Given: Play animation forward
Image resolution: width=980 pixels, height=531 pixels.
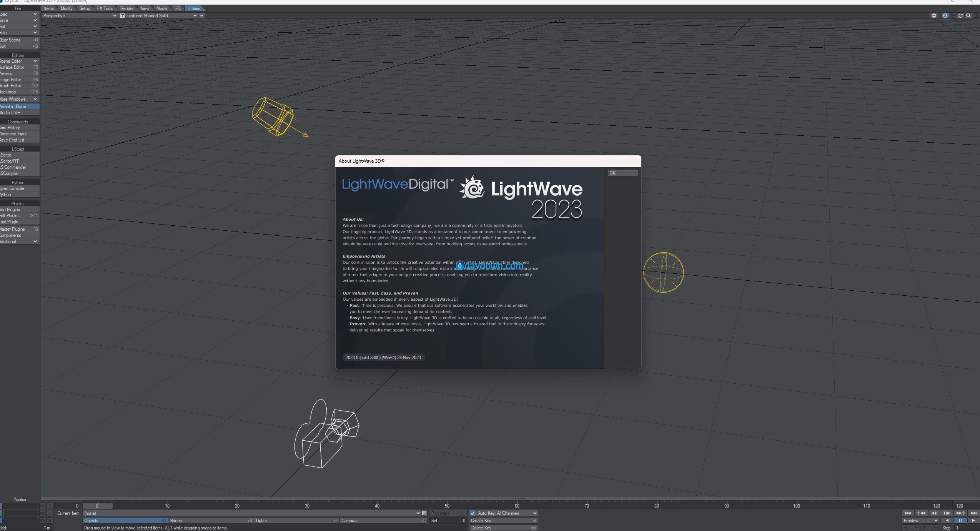Looking at the screenshot, I should point(973,520).
